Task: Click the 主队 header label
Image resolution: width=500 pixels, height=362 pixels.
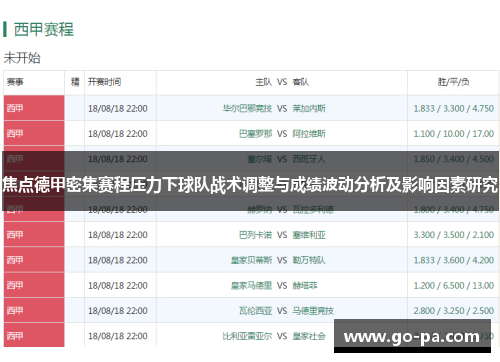Action: pos(264,82)
